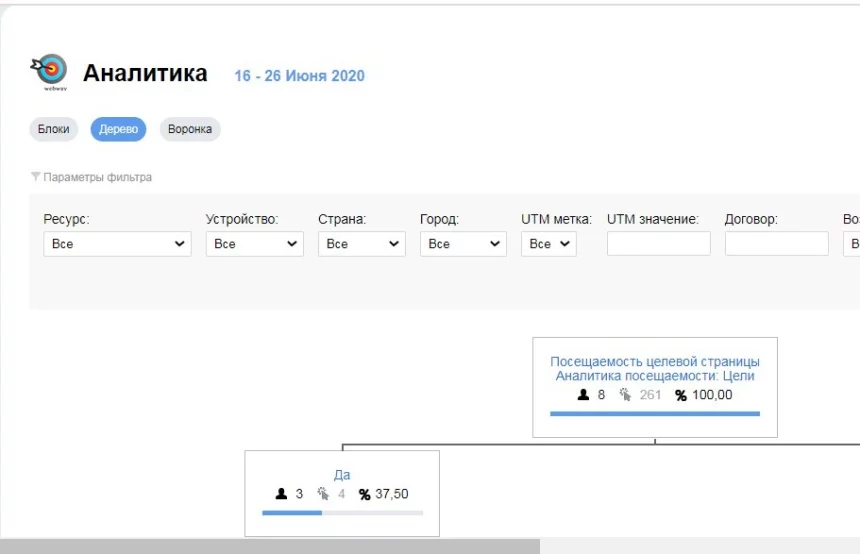Click the percent icon in root node
Image resolution: width=860 pixels, height=554 pixels.
pyautogui.click(x=680, y=395)
